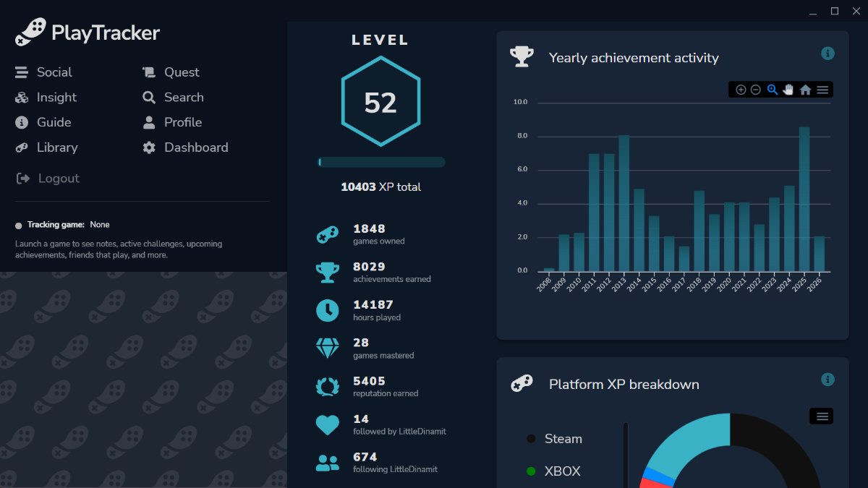
Task: Click the Platform XP breakdown gamepad icon
Action: 522,383
